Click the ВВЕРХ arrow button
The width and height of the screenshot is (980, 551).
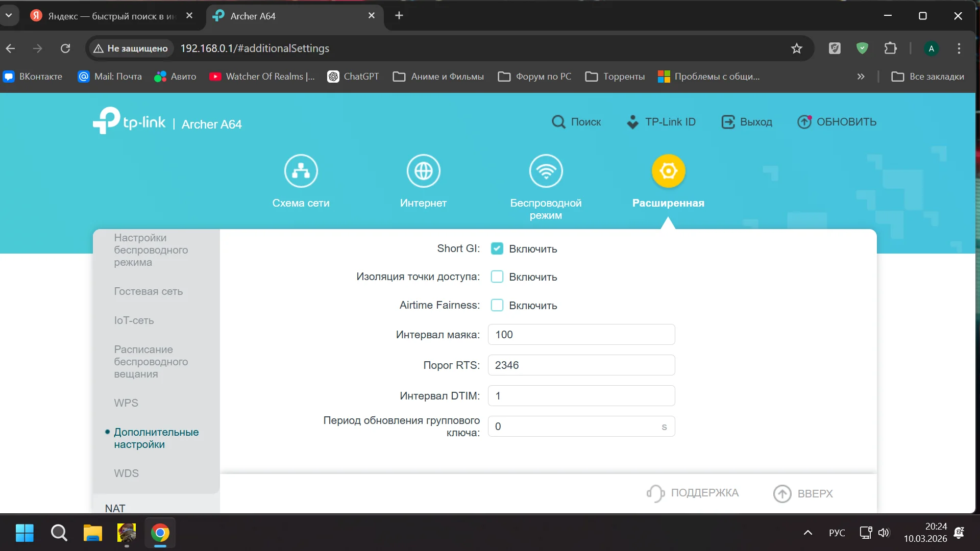(782, 493)
